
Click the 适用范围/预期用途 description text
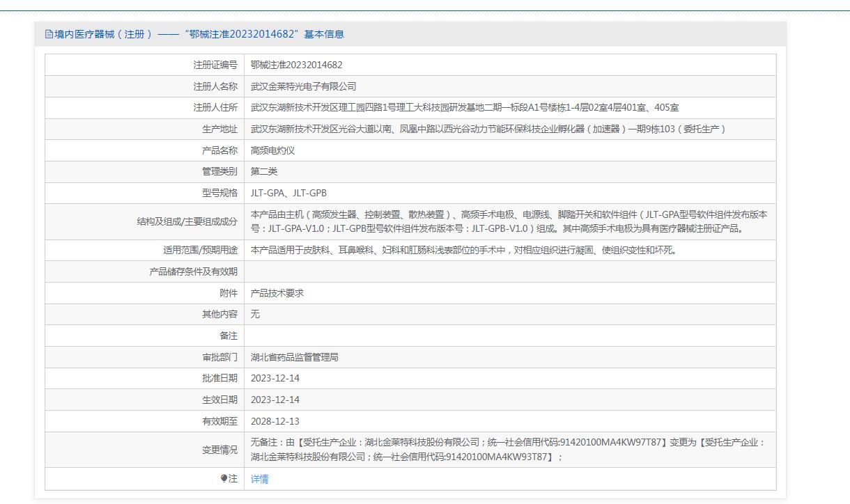coord(463,250)
